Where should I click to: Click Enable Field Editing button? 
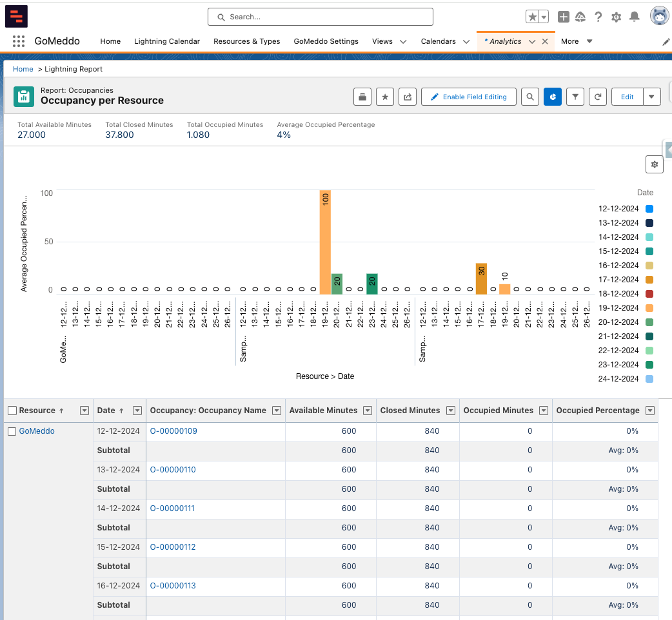coord(469,97)
